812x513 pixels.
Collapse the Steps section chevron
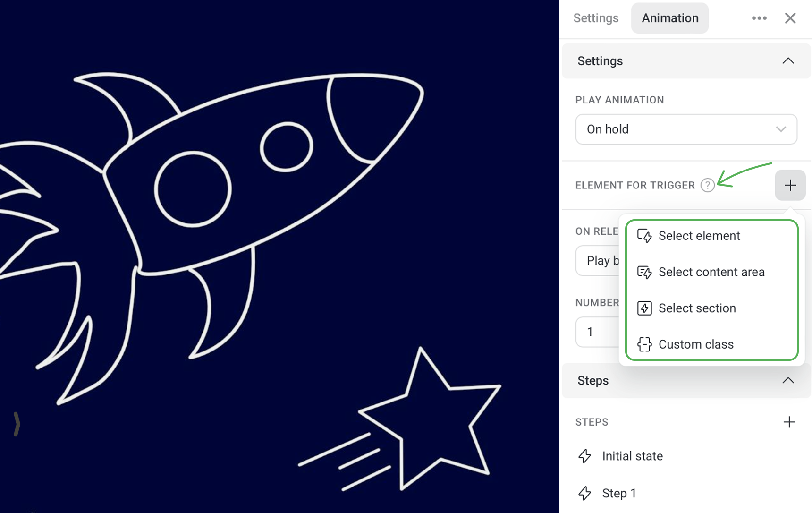tap(788, 381)
